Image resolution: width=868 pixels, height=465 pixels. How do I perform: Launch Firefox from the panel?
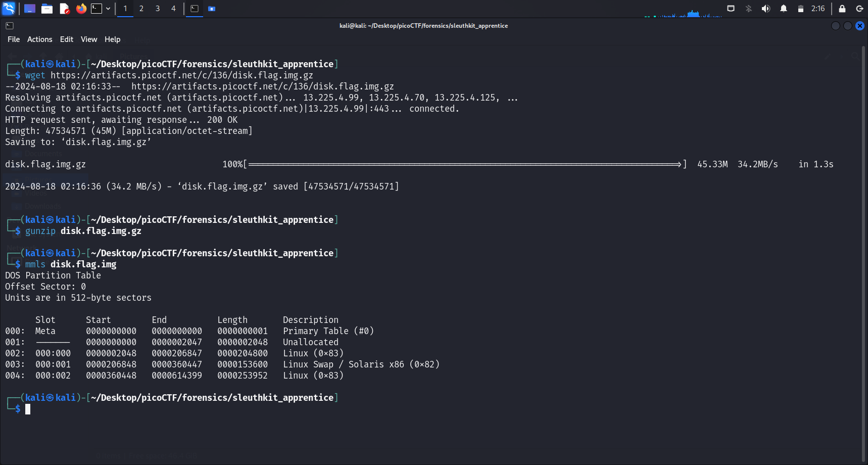(x=81, y=9)
